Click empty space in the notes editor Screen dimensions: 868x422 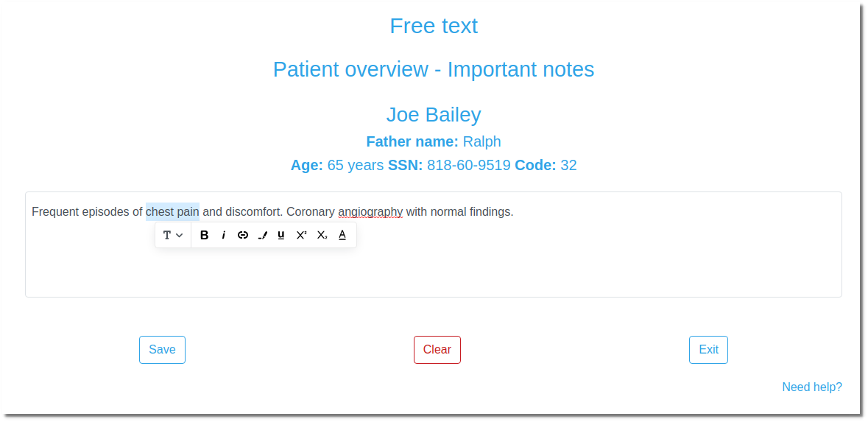point(554,266)
